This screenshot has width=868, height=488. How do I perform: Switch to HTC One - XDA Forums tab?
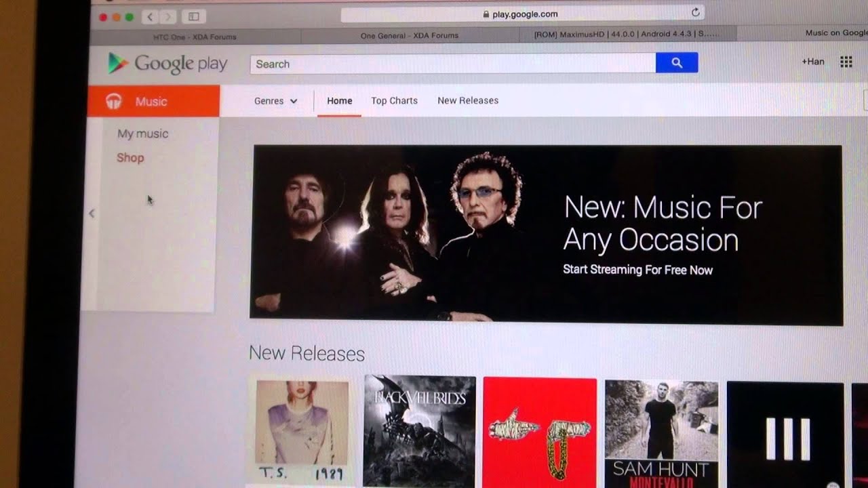pyautogui.click(x=195, y=37)
